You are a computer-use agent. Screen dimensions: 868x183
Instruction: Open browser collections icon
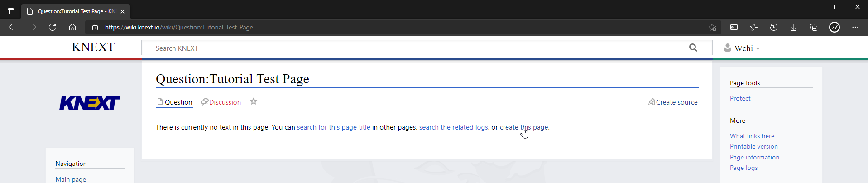point(814,27)
